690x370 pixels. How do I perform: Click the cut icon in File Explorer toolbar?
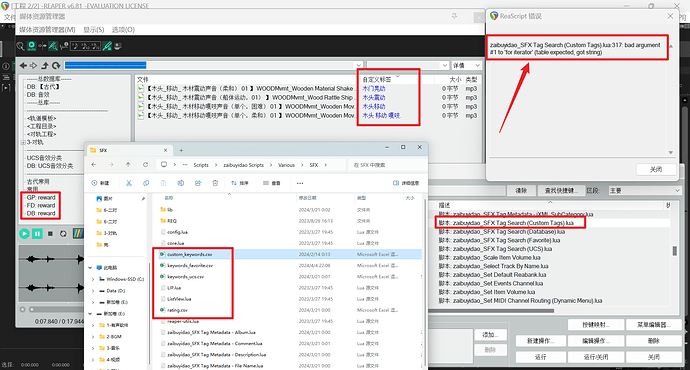tap(129, 183)
